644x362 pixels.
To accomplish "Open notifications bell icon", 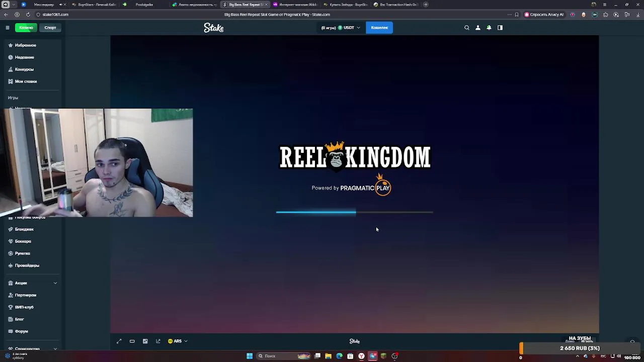I will click(x=489, y=28).
